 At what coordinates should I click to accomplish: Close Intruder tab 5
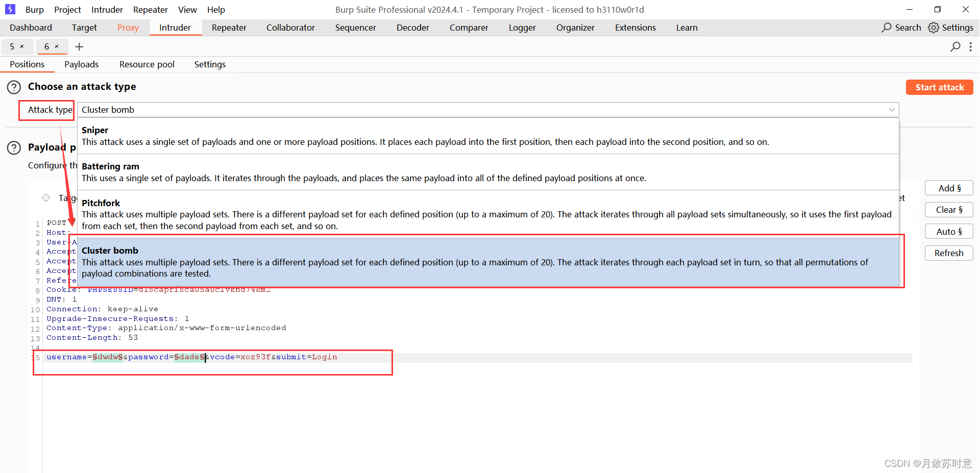click(x=22, y=46)
